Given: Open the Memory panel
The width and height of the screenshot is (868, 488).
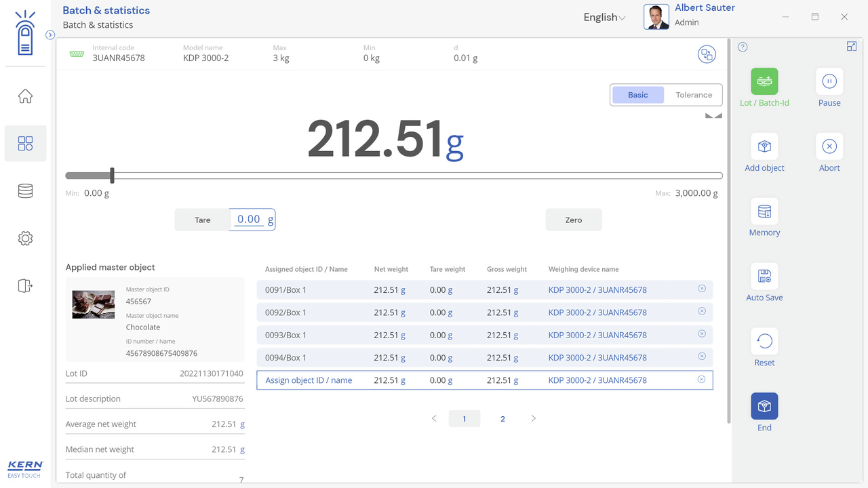Looking at the screenshot, I should pos(764,211).
